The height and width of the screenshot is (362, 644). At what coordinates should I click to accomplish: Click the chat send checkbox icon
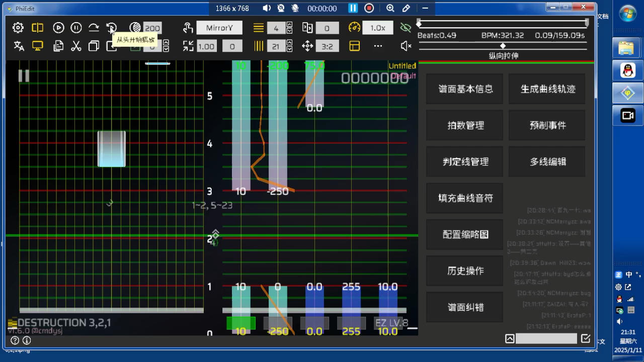[x=586, y=338]
